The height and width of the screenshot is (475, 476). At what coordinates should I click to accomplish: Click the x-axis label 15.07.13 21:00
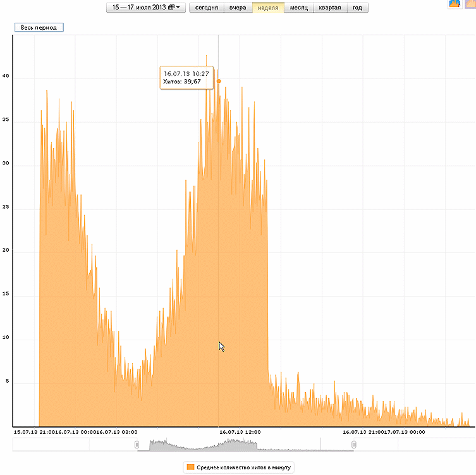33,432
